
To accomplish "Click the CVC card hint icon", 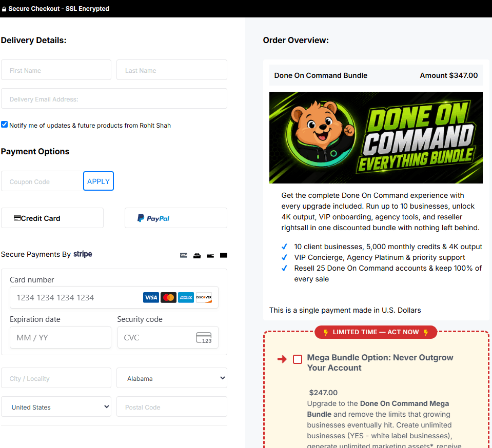I will point(204,338).
